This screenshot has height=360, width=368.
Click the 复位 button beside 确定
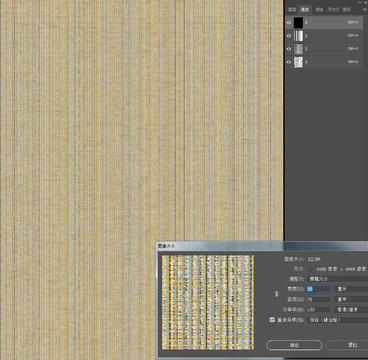347,345
